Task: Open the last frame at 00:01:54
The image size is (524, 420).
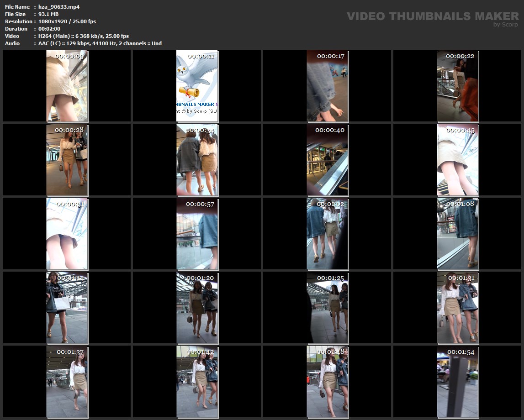Action: (457, 382)
